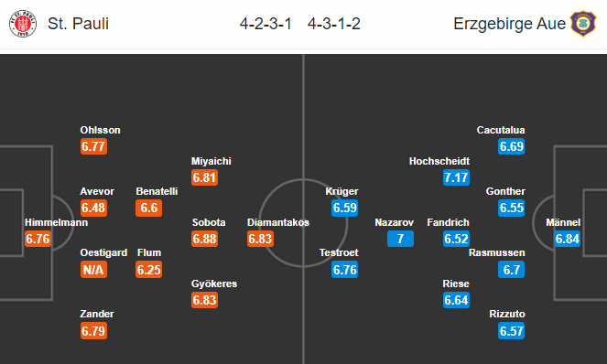Select Rizzuto's 6.57 rating badge
This screenshot has height=364, width=607.
[512, 331]
